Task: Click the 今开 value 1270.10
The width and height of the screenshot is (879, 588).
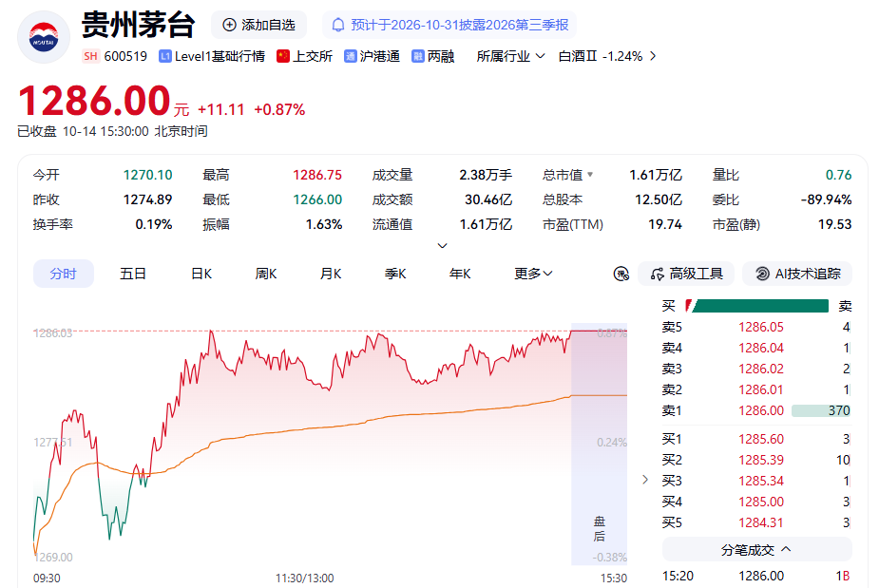Action: 147,175
